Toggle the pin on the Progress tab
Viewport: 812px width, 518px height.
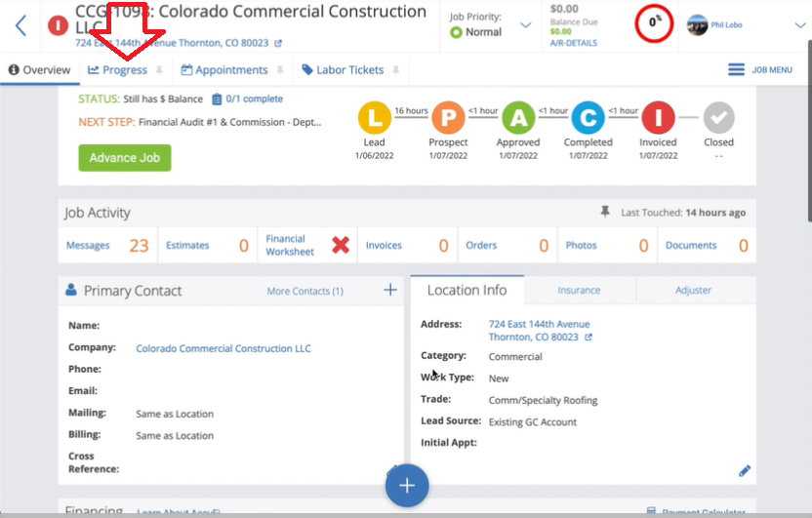(159, 70)
